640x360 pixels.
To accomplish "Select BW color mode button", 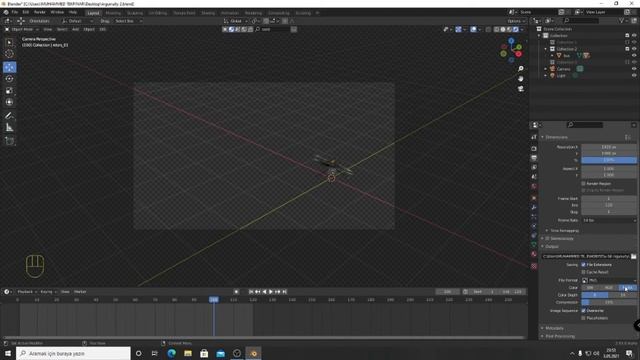I will pos(590,288).
